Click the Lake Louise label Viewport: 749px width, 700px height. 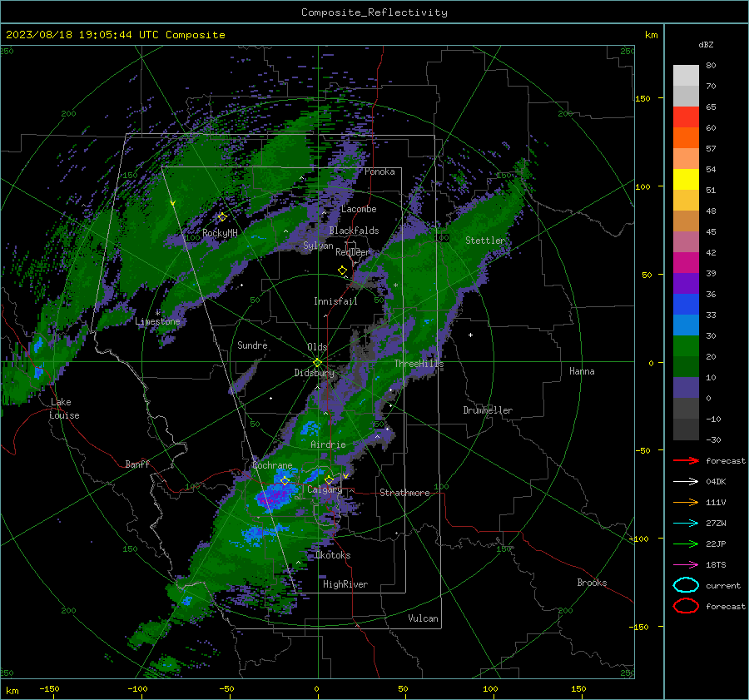[x=64, y=409]
